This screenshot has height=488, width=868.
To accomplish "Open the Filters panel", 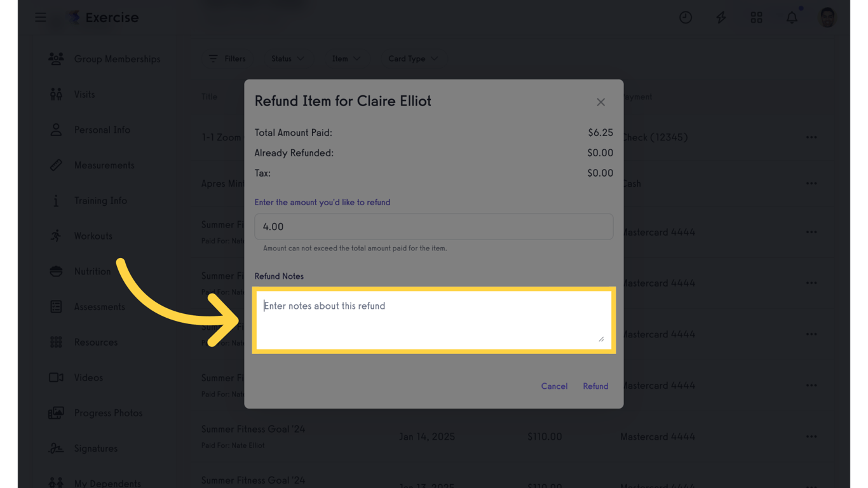I will tap(227, 58).
